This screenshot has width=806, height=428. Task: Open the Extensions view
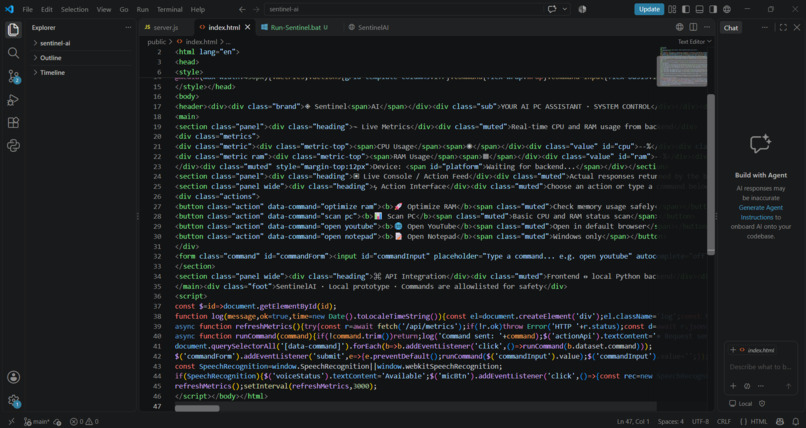pyautogui.click(x=13, y=123)
